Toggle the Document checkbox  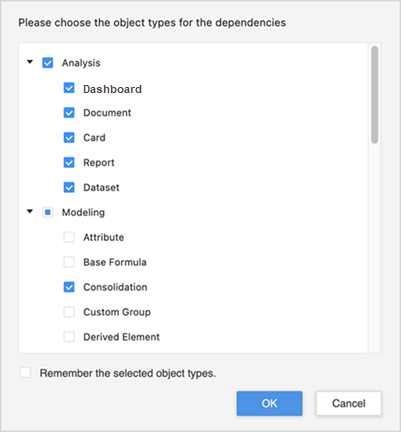click(x=69, y=113)
